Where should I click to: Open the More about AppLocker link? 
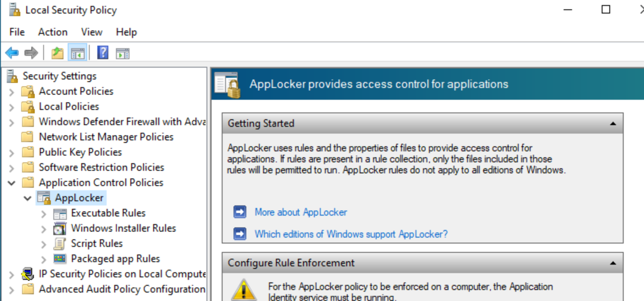coord(300,212)
